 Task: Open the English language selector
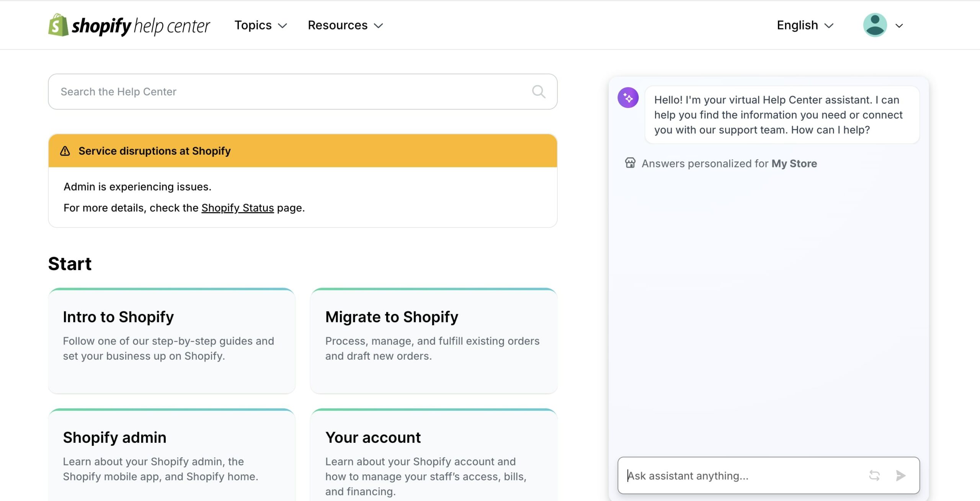[805, 25]
